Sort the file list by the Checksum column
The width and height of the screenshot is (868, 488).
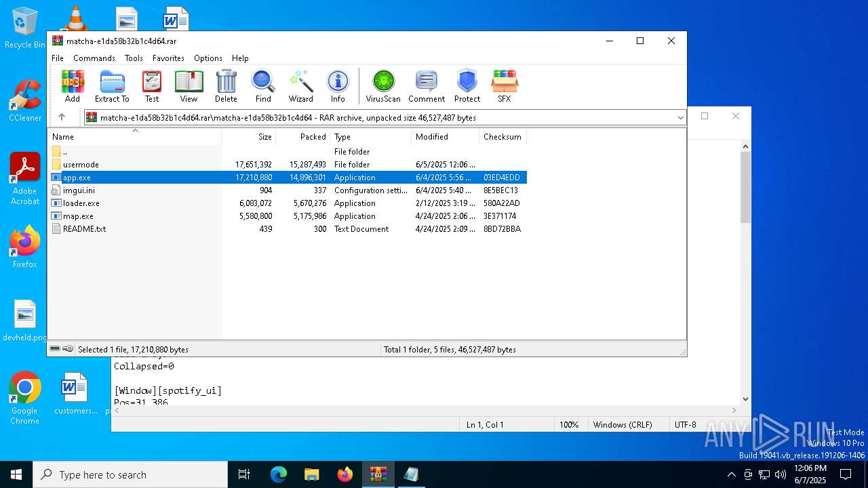(503, 137)
